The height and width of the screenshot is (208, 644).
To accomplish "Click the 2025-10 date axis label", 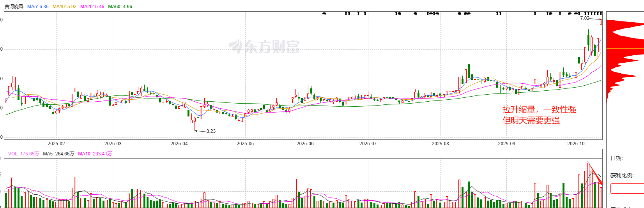I will pyautogui.click(x=576, y=144).
